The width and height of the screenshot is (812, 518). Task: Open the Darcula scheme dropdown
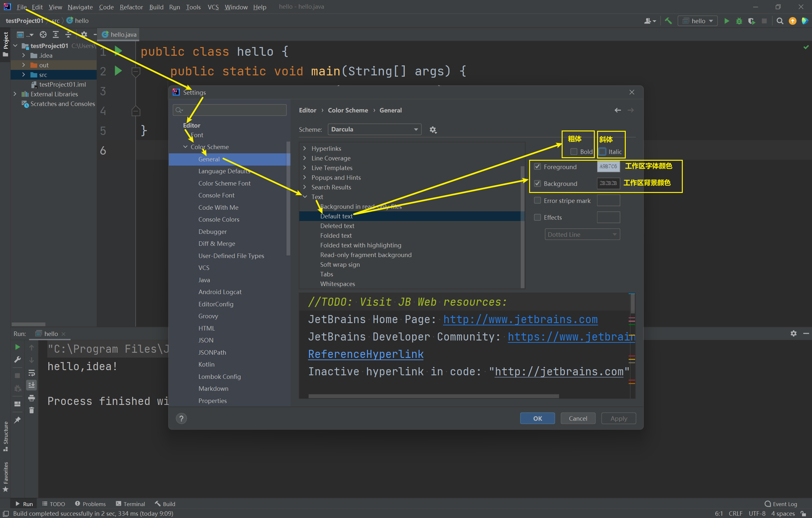(374, 129)
